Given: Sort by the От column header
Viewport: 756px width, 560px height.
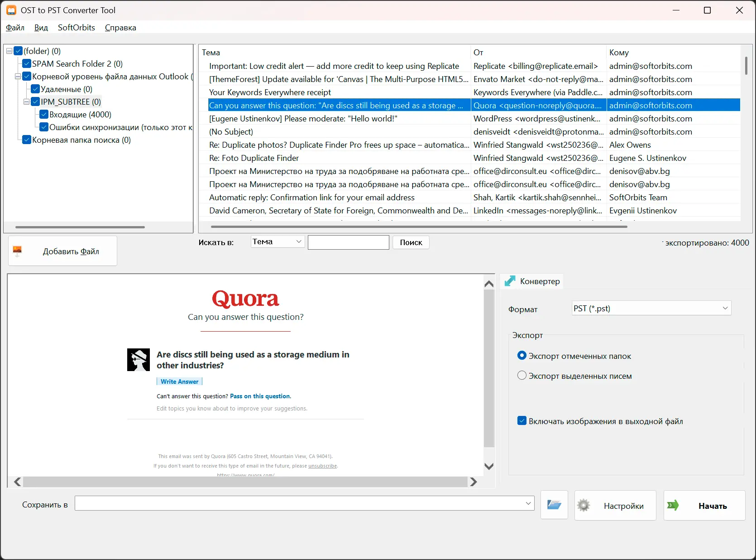Looking at the screenshot, I should (x=539, y=53).
